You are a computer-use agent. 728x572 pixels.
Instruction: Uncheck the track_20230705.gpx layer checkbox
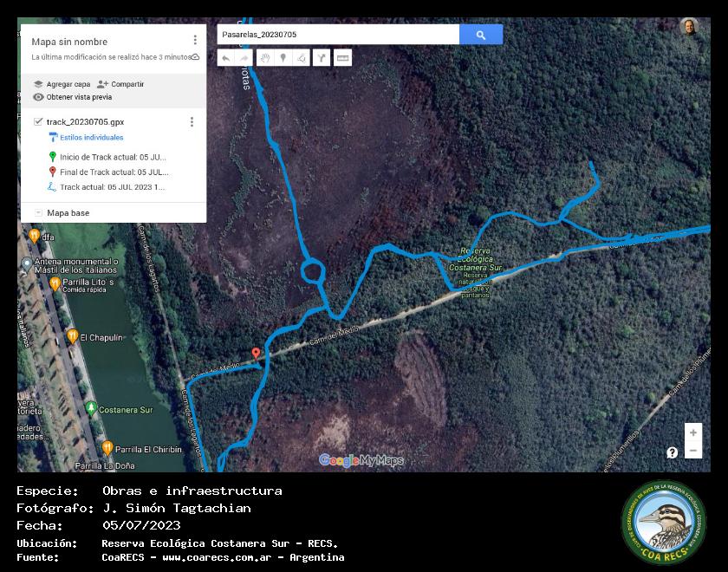(38, 122)
